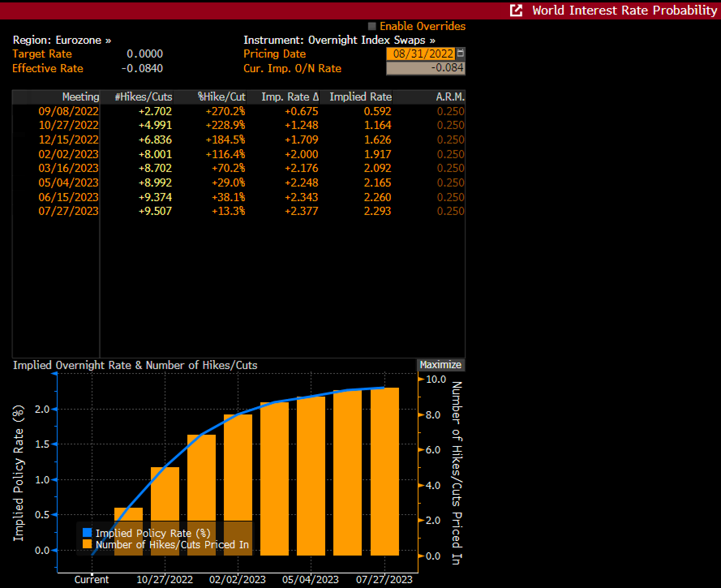Click the #Hikes/Cuts column header

(x=143, y=97)
